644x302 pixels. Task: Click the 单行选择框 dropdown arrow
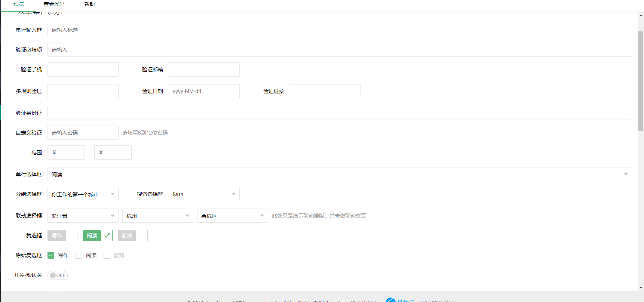626,174
